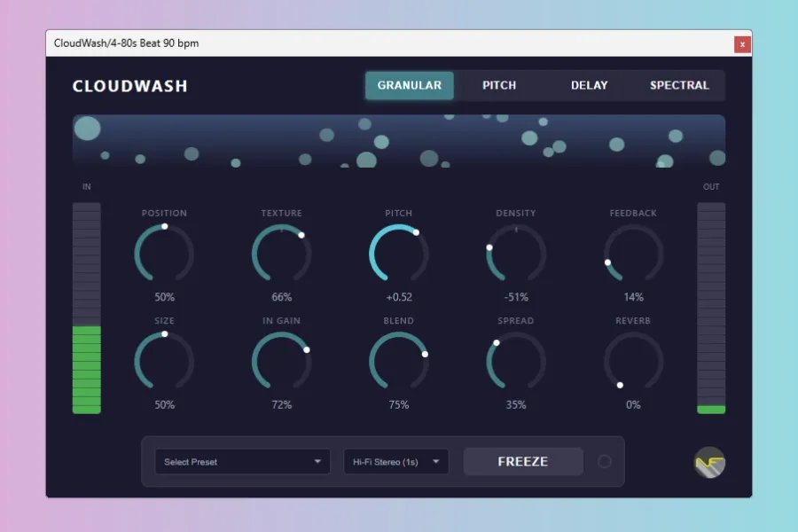
Task: Select the DELAY tab
Action: (589, 85)
